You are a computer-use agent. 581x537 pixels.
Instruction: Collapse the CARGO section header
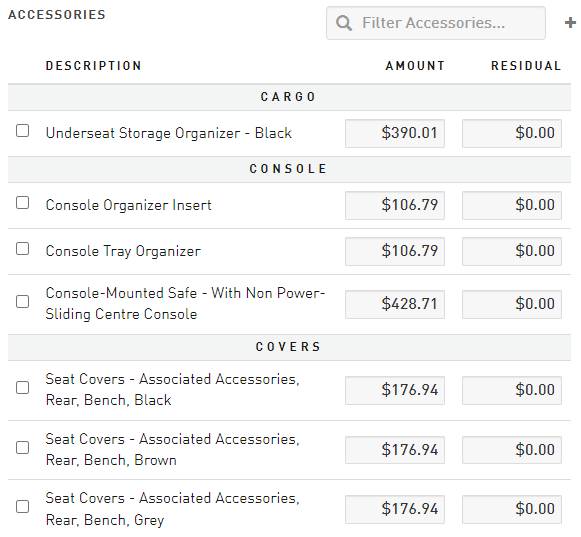[x=289, y=97]
